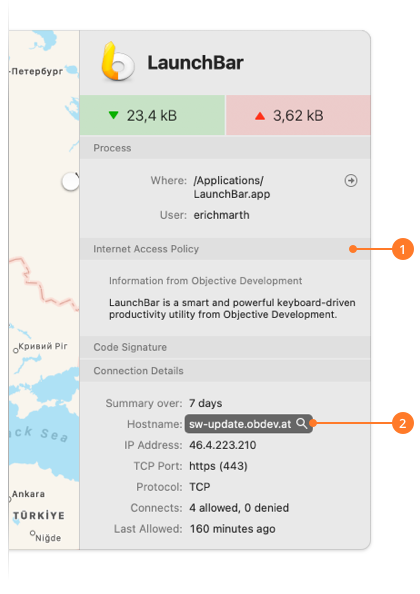Reveal LaunchBar.app location with arrow icon
Viewport: 420px width, 594px height.
click(x=351, y=180)
